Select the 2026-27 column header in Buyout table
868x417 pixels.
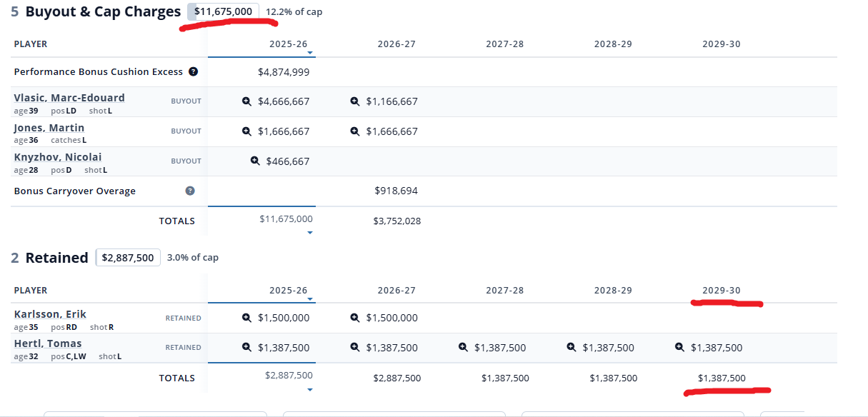coord(396,44)
